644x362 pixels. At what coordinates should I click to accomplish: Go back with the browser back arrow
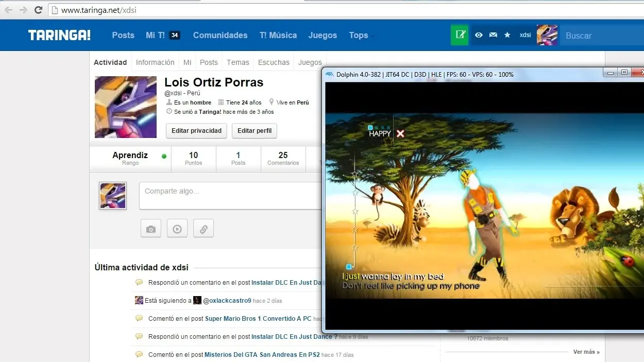point(8,10)
